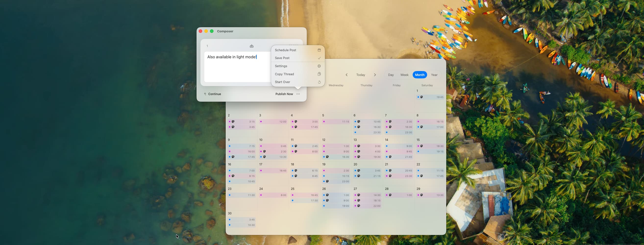Click Publish Now
Viewport: 644px width, 245px height.
[284, 94]
